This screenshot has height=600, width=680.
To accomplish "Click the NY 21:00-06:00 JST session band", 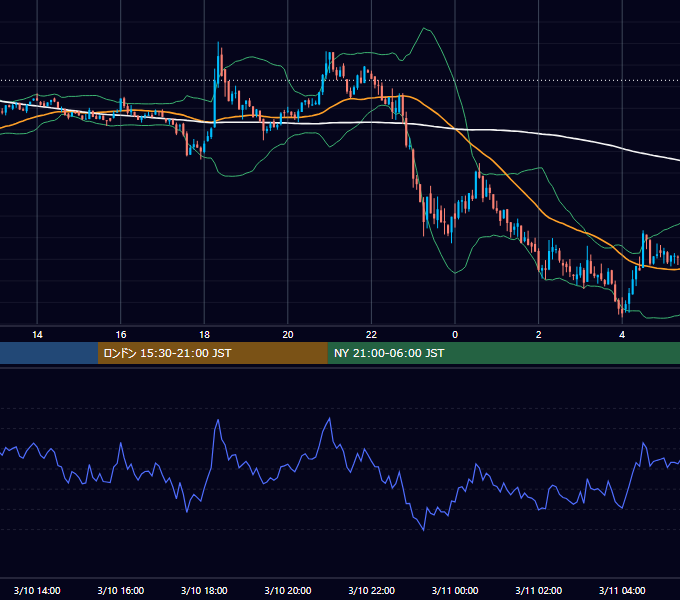I will [x=503, y=353].
